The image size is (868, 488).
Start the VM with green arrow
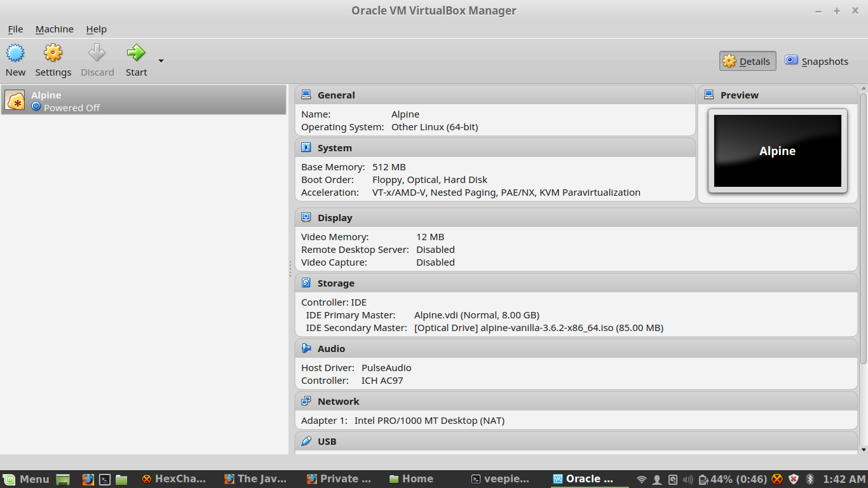(x=136, y=53)
